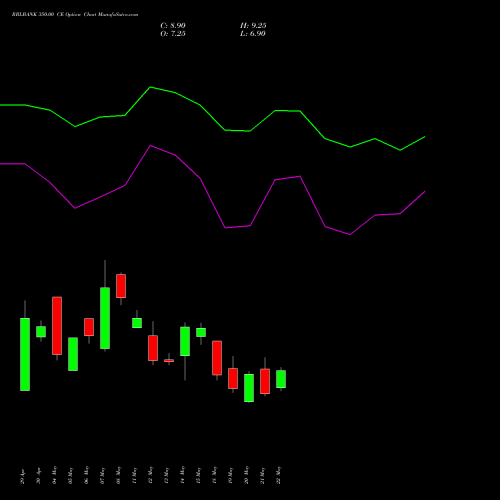This screenshot has width=500, height=500.
Task: Click the 19 May date label
Action: [230, 475]
